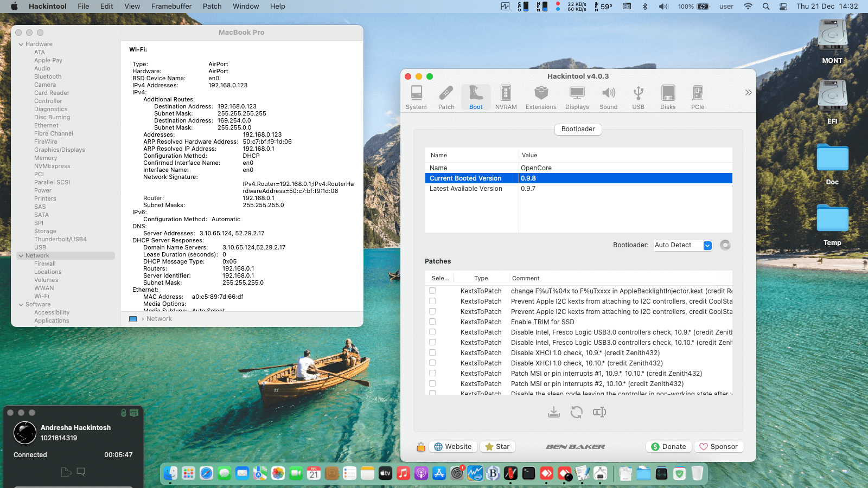The width and height of the screenshot is (868, 488).
Task: Click the lock icon near the Website button
Action: coord(420,446)
